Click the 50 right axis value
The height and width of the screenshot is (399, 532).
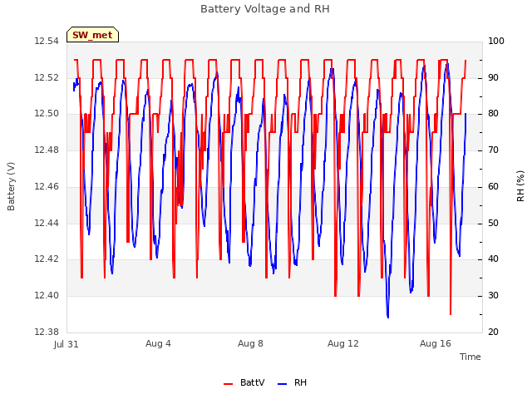click(x=493, y=223)
